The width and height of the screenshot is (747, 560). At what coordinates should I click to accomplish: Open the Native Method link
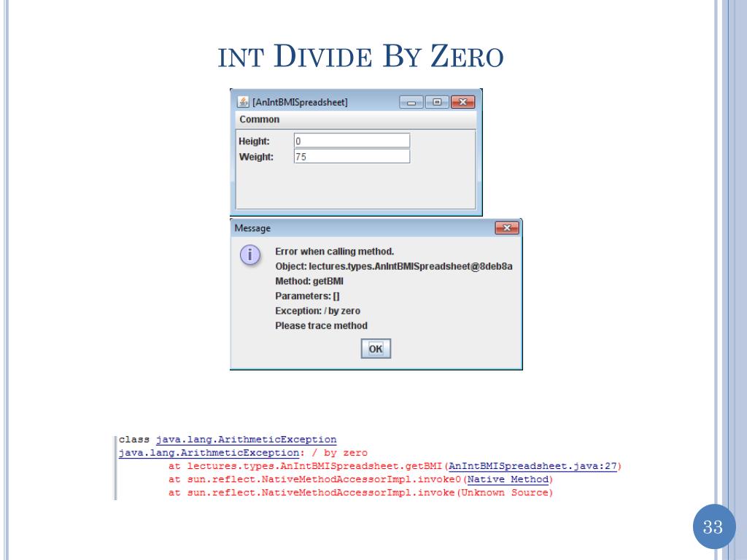click(x=508, y=480)
